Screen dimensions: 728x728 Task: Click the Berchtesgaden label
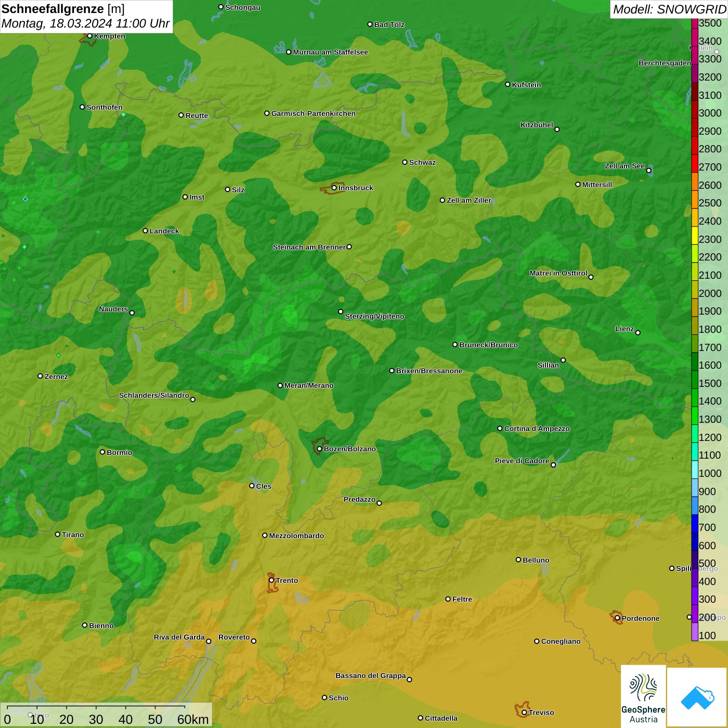[665, 63]
